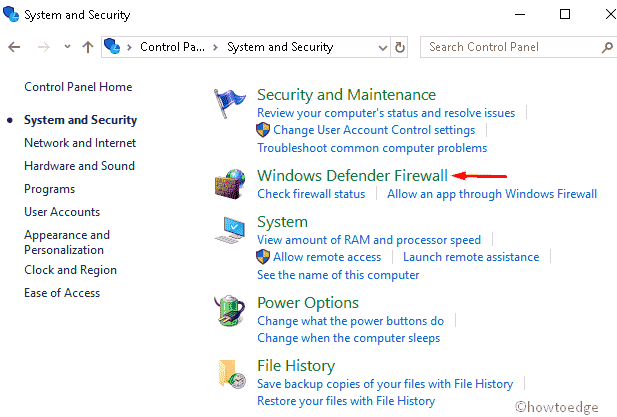The width and height of the screenshot is (617, 417).
Task: Click shield icon beside Change User Account Control
Action: click(263, 130)
